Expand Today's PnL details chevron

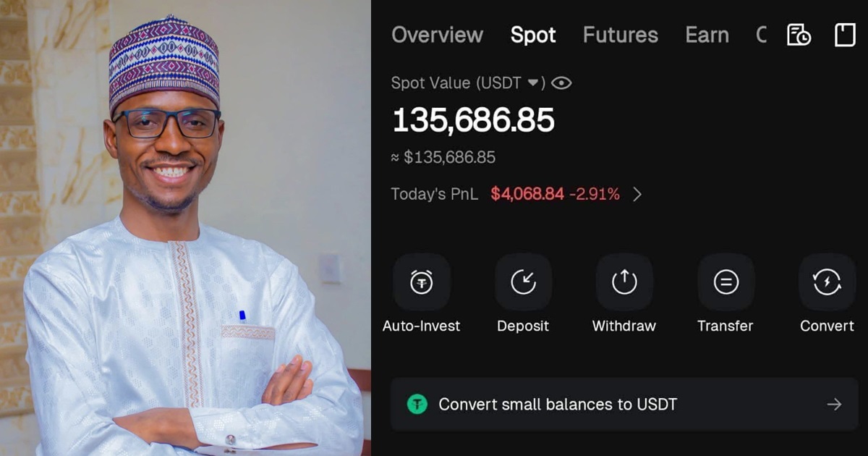637,194
